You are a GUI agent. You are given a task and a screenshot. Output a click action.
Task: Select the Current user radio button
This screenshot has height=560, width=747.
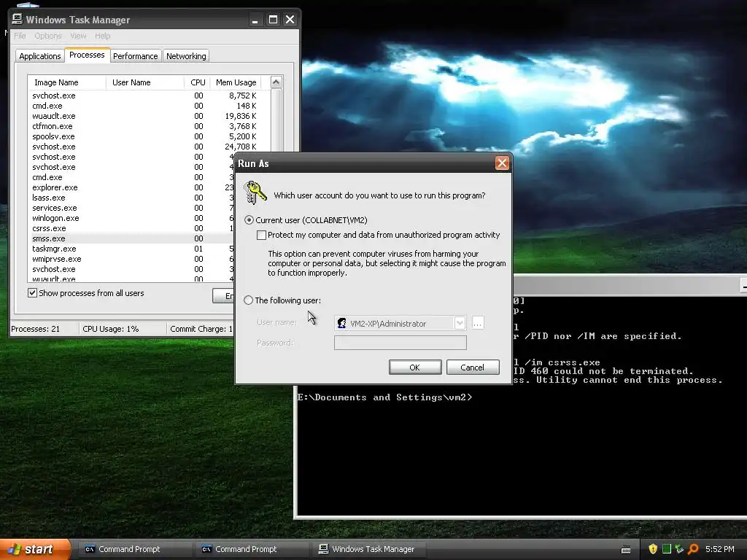249,220
